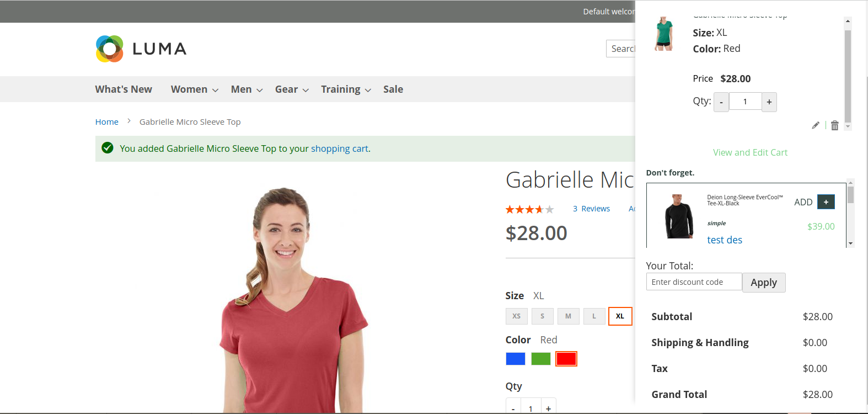This screenshot has width=868, height=414.
Task: Select size XS
Action: coord(517,316)
